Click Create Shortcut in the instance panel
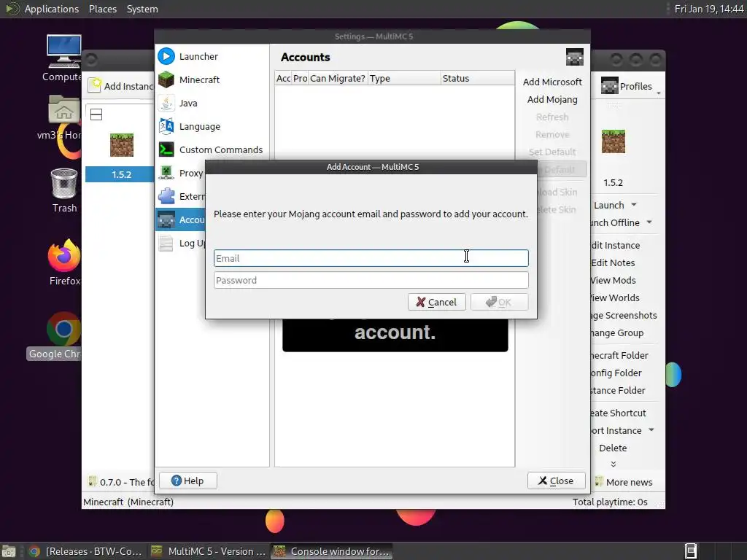This screenshot has height=560, width=747. click(618, 413)
